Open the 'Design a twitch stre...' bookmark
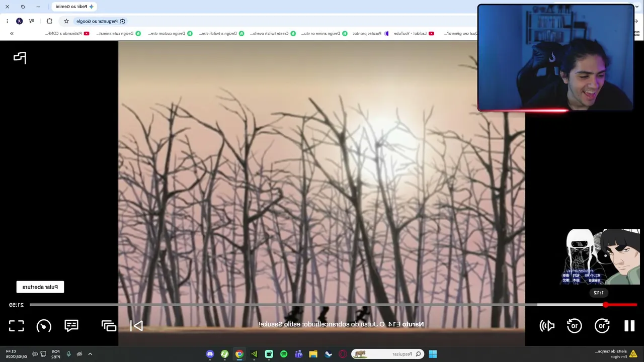The height and width of the screenshot is (362, 644). click(221, 34)
